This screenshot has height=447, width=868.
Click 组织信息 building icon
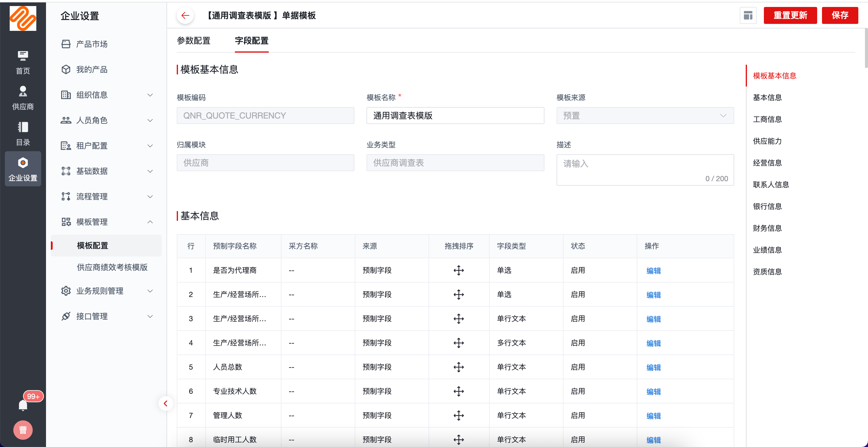[x=66, y=95]
